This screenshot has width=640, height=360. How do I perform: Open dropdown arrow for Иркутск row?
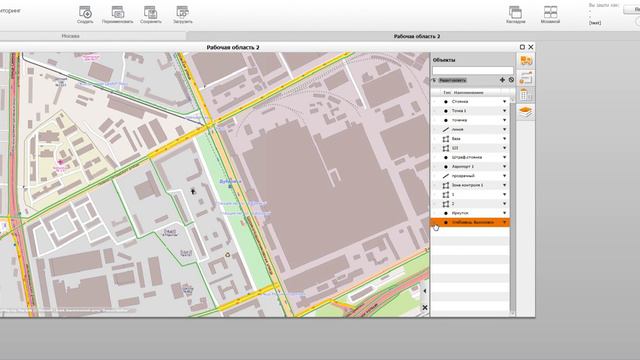point(504,213)
